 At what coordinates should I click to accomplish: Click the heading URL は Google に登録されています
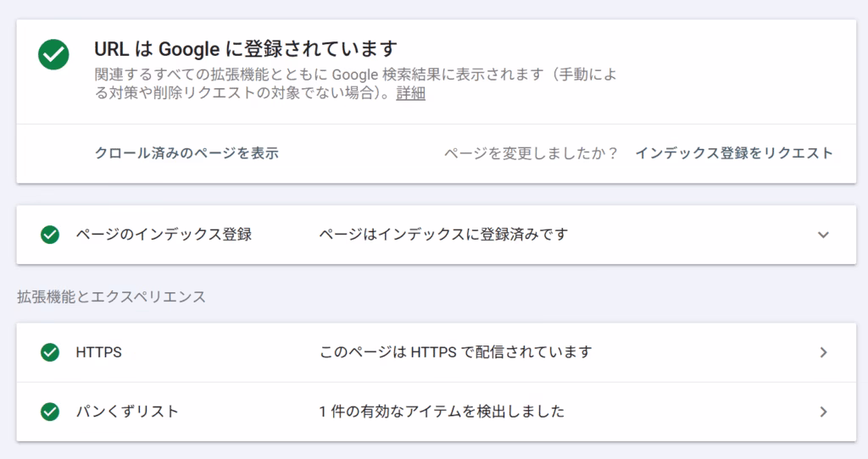pyautogui.click(x=246, y=48)
